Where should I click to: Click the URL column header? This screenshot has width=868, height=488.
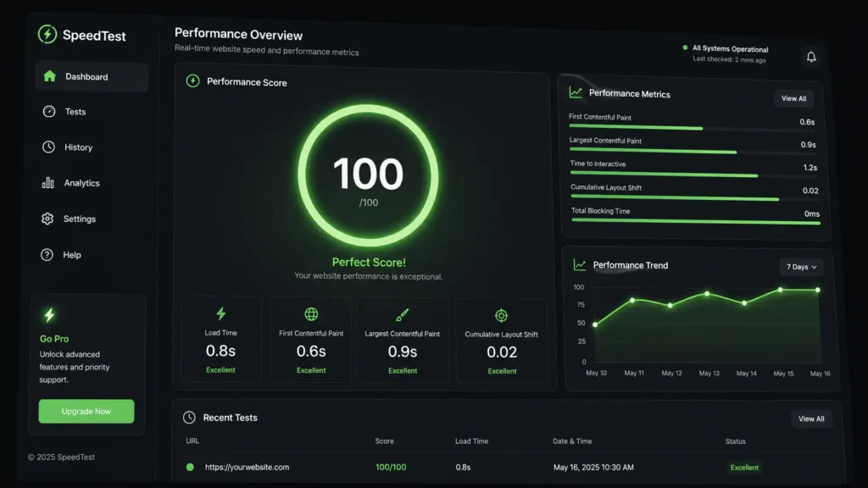pos(192,441)
